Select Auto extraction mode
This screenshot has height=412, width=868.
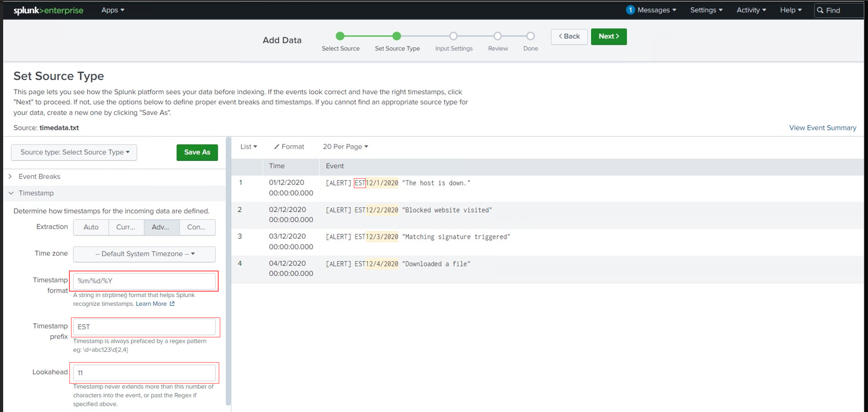point(91,227)
